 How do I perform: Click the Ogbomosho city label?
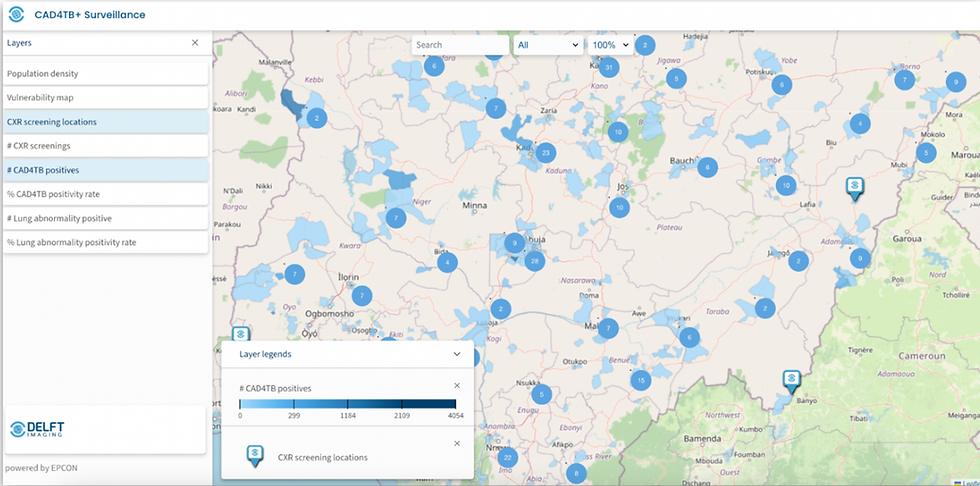[329, 314]
